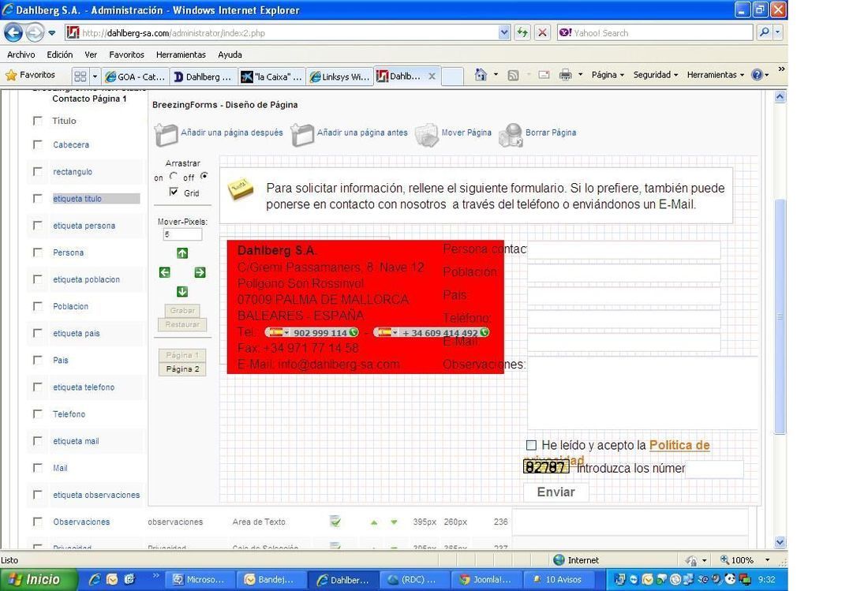Open the Página command bar dropdown
This screenshot has width=868, height=591.
[608, 75]
